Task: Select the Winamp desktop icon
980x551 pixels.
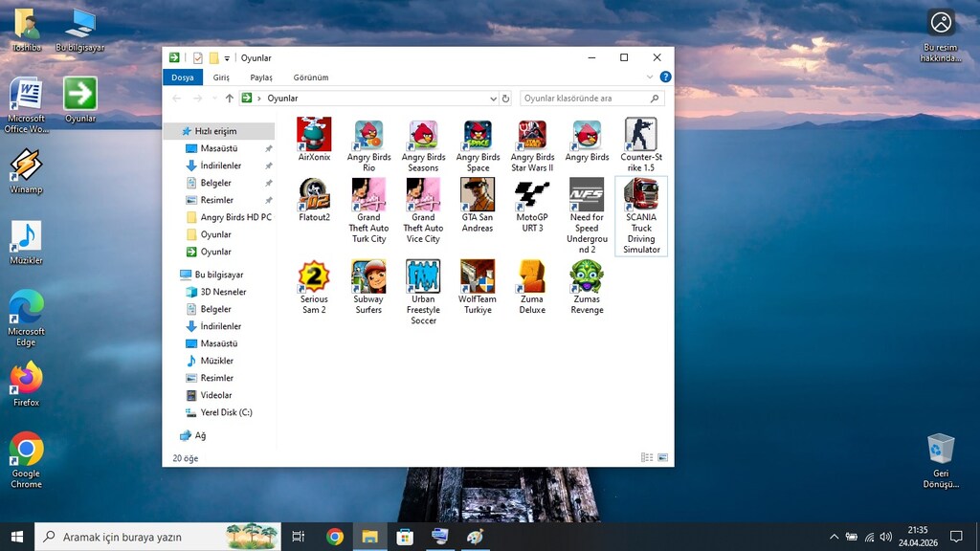Action: [26, 171]
